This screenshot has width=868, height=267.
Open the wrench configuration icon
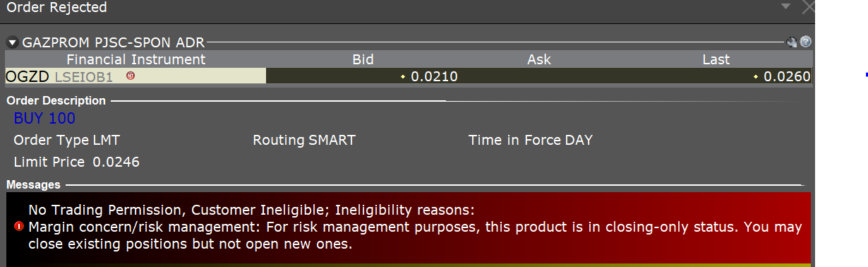click(792, 42)
